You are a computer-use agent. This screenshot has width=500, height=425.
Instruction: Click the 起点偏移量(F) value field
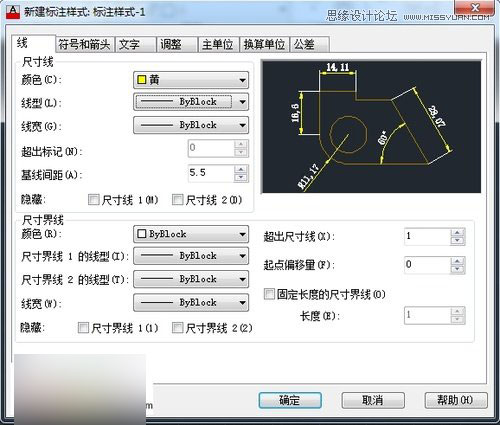(x=427, y=265)
